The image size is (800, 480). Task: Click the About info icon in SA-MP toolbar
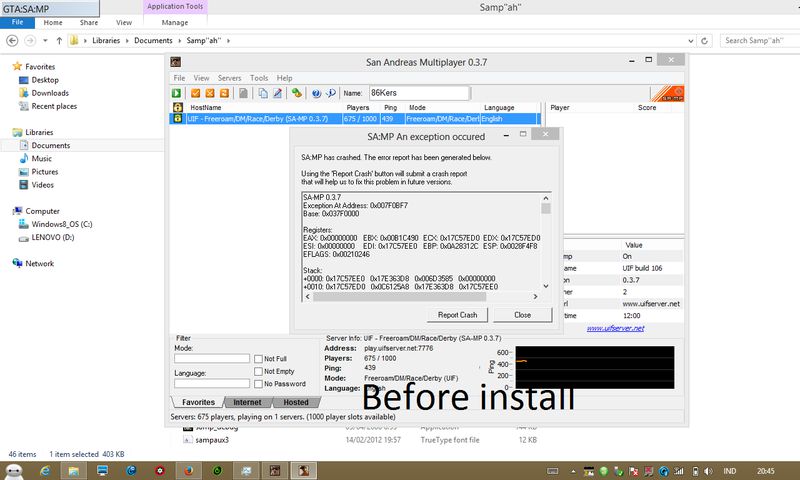tap(331, 93)
